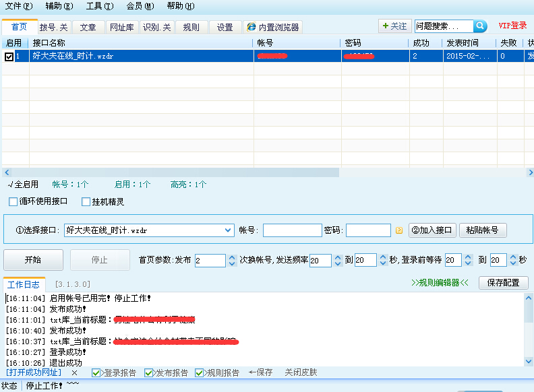Switch to the 设置 tab
This screenshot has height=392, width=534.
(225, 27)
